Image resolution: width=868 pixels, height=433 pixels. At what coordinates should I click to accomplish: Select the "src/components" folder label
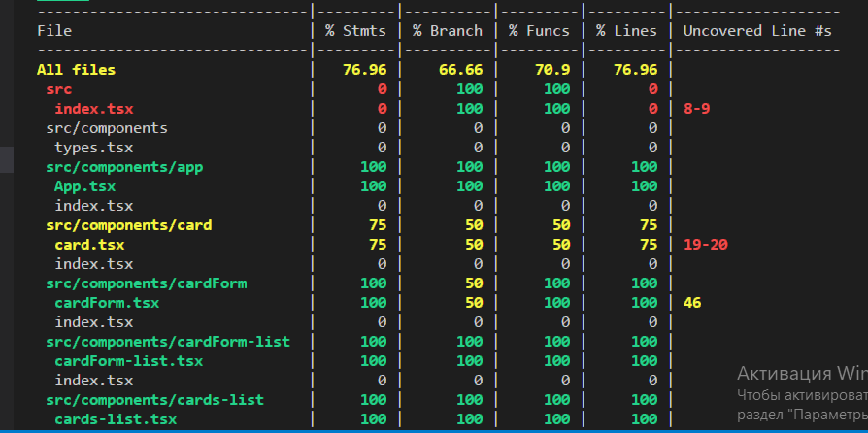coord(107,128)
